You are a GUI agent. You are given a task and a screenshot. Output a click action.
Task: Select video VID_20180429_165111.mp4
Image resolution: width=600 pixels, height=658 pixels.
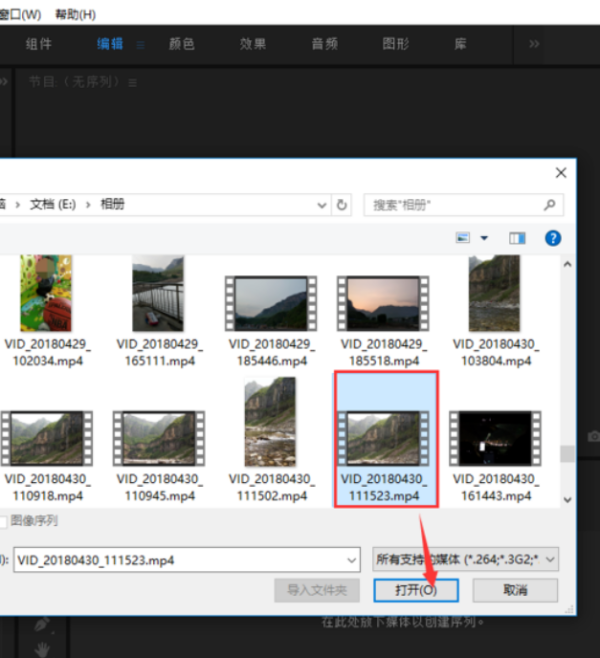tap(159, 311)
